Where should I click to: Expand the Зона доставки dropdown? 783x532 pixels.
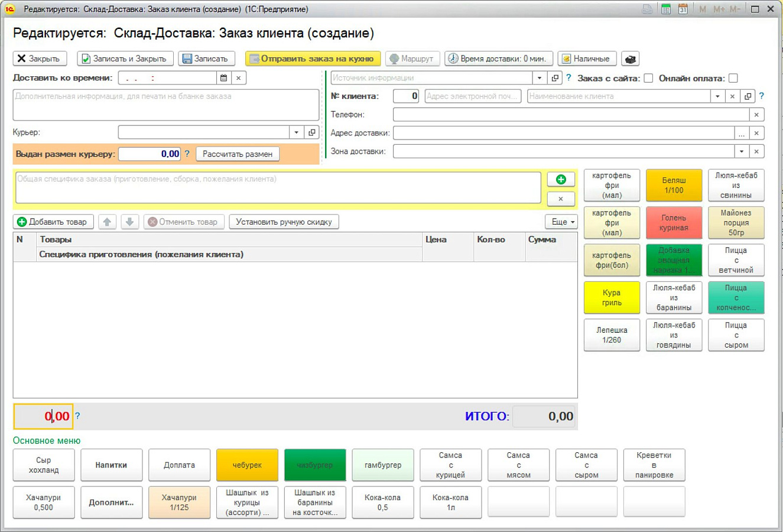[742, 151]
